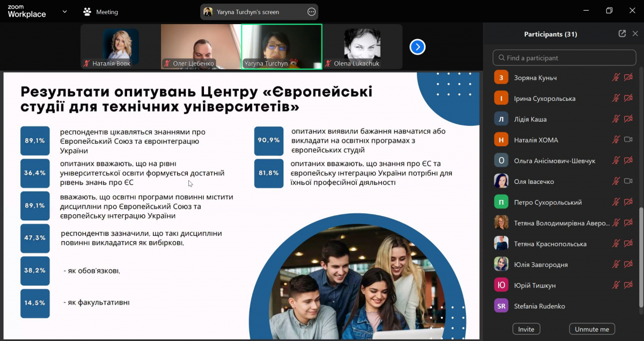Screen dimensions: 644x341
Task: Click the muted mic icon on Olena Lukachuk's tile
Action: [x=328, y=64]
